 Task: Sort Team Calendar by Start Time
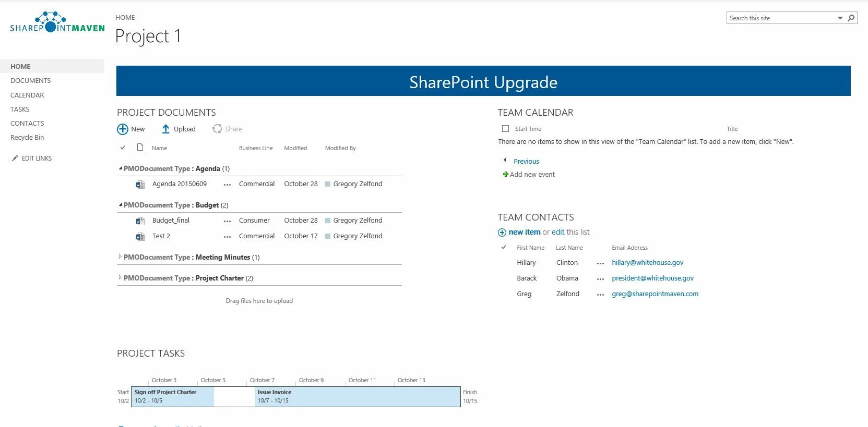(528, 129)
